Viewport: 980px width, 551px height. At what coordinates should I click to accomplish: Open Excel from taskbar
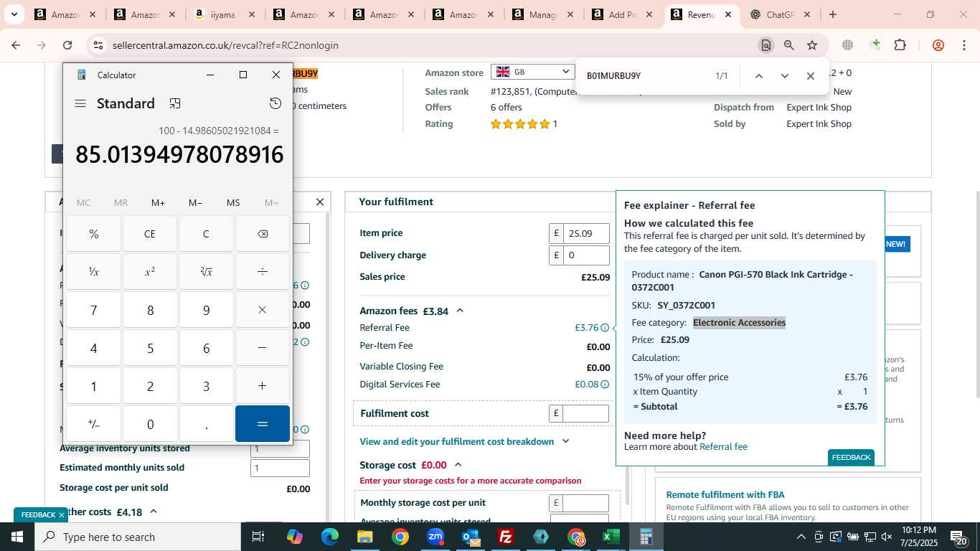click(x=611, y=537)
